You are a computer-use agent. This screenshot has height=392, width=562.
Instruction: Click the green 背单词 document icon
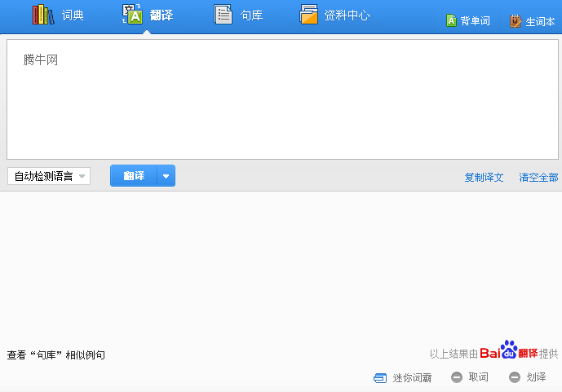(x=451, y=20)
